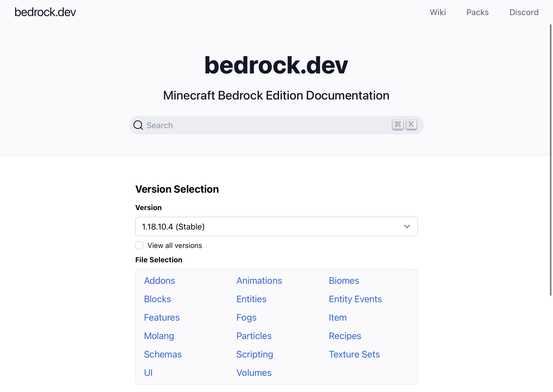Open the Scripting documentation page
The width and height of the screenshot is (553, 392).
[255, 354]
